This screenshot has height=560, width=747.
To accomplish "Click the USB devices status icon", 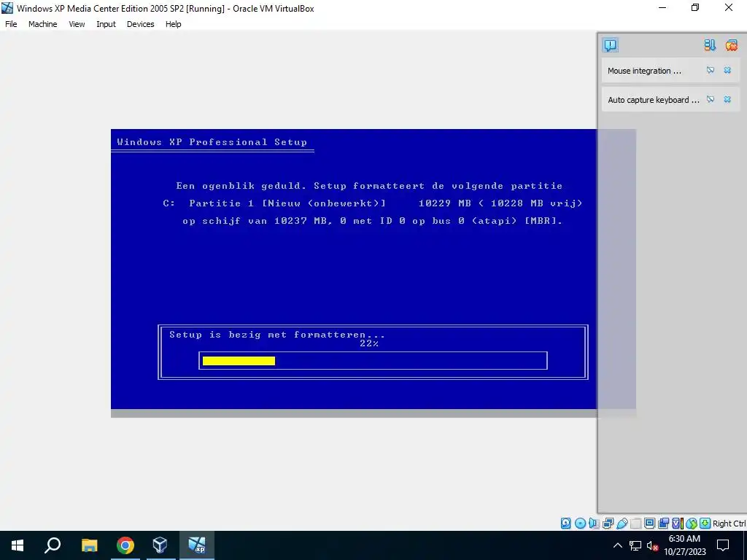I will [x=622, y=524].
